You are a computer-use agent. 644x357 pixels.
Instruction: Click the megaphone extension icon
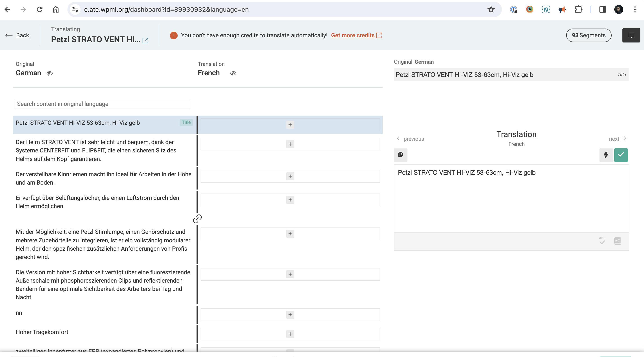tap(562, 9)
